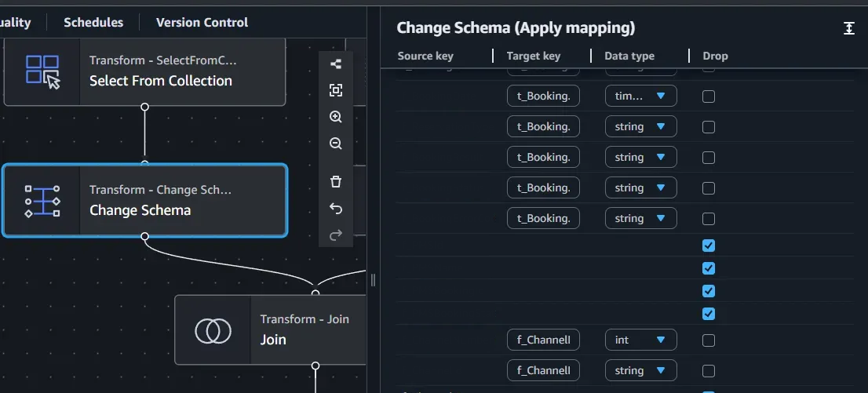This screenshot has height=393, width=868.
Task: Collapse the Change Schema panel with expand icon
Action: tap(848, 28)
